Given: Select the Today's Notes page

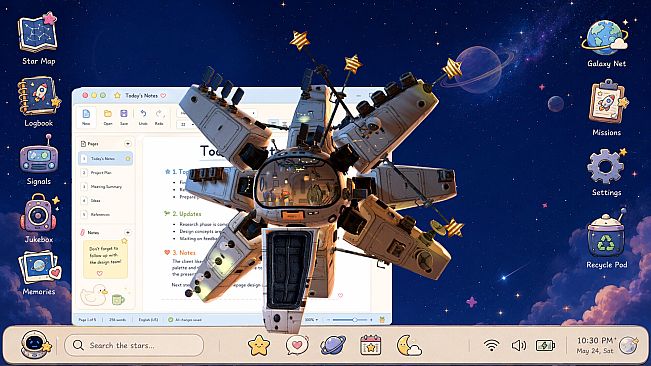Looking at the screenshot, I should pos(105,159).
